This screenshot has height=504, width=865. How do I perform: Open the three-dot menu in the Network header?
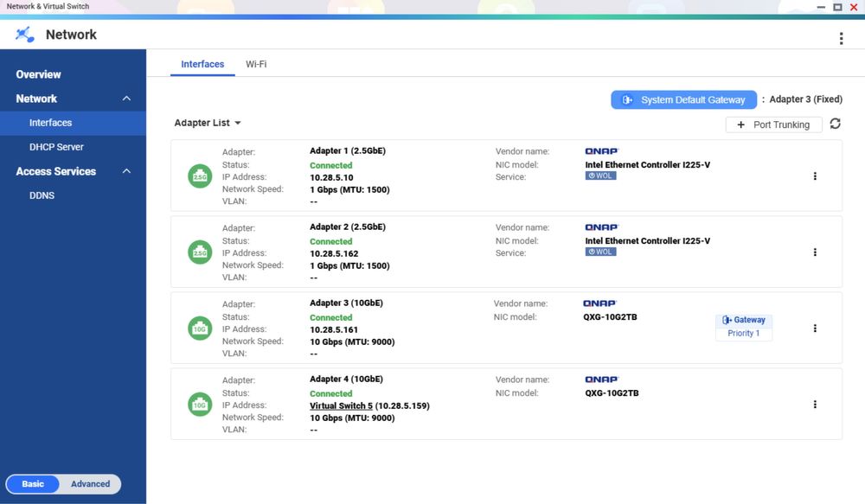[841, 38]
